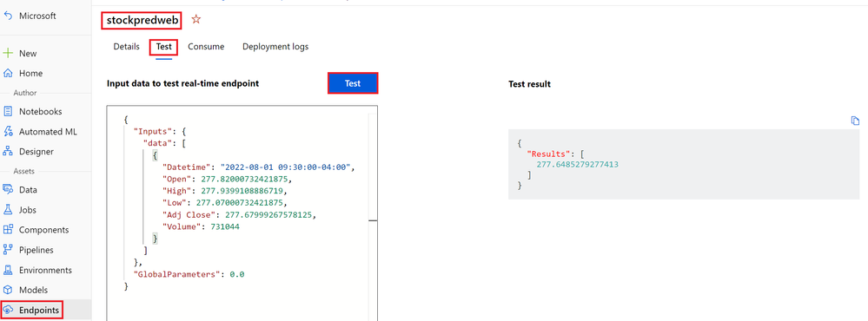
Task: Click the green plus New icon
Action: click(8, 54)
